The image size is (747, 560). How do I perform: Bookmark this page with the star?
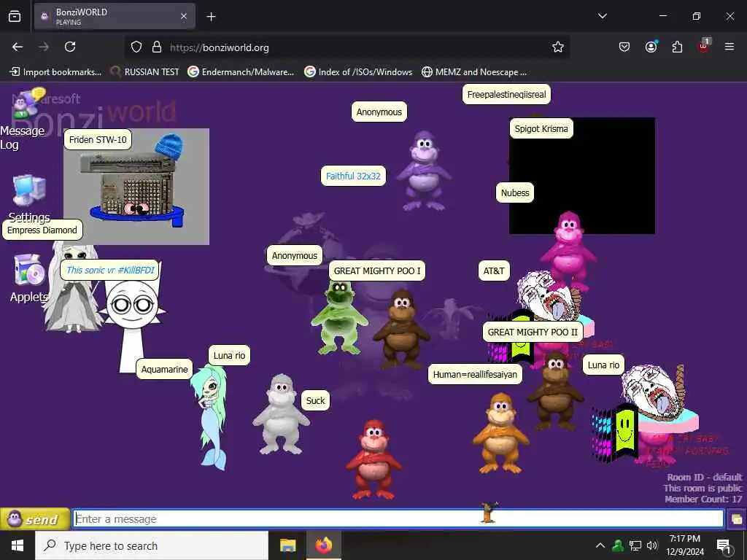tap(558, 47)
